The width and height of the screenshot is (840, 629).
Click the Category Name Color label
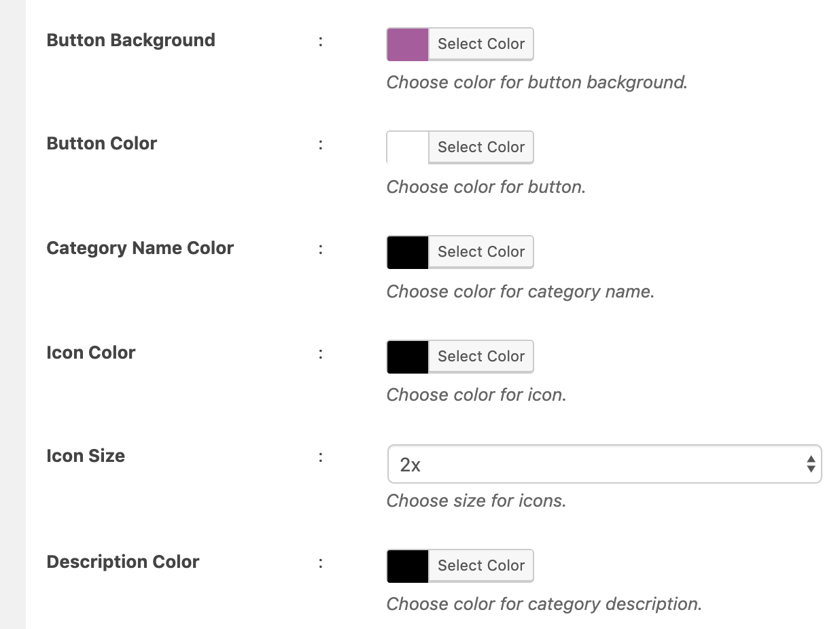[140, 248]
